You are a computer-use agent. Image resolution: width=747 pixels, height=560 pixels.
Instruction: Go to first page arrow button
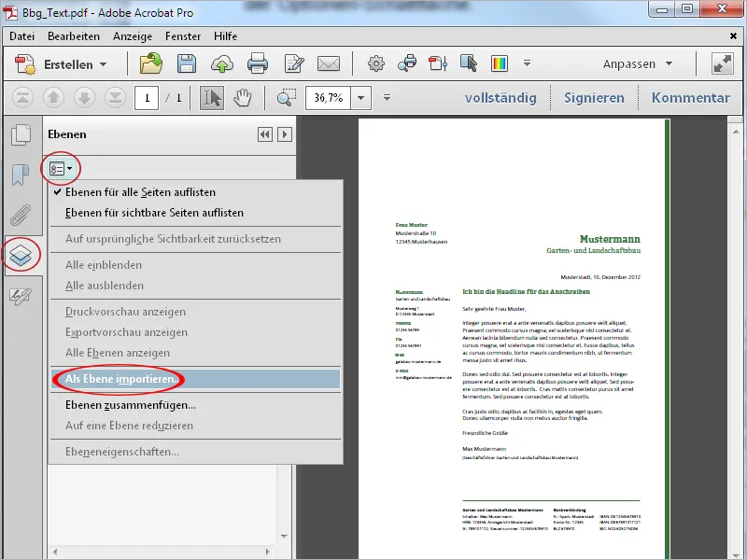tap(22, 98)
